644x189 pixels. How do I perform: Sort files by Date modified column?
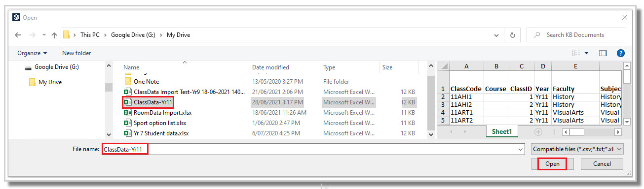click(x=270, y=67)
